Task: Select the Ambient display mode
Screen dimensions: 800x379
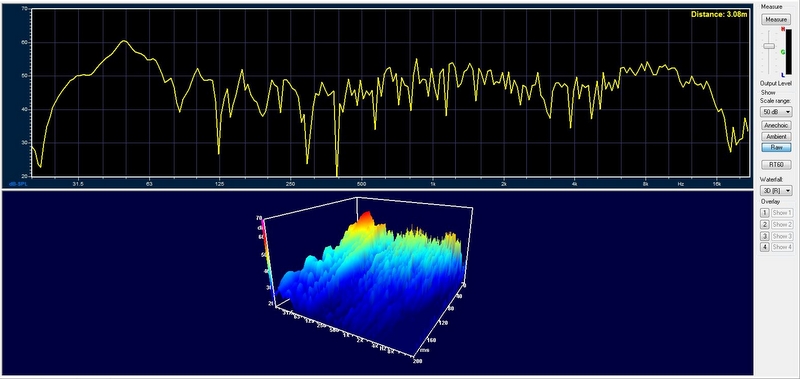Action: click(776, 137)
